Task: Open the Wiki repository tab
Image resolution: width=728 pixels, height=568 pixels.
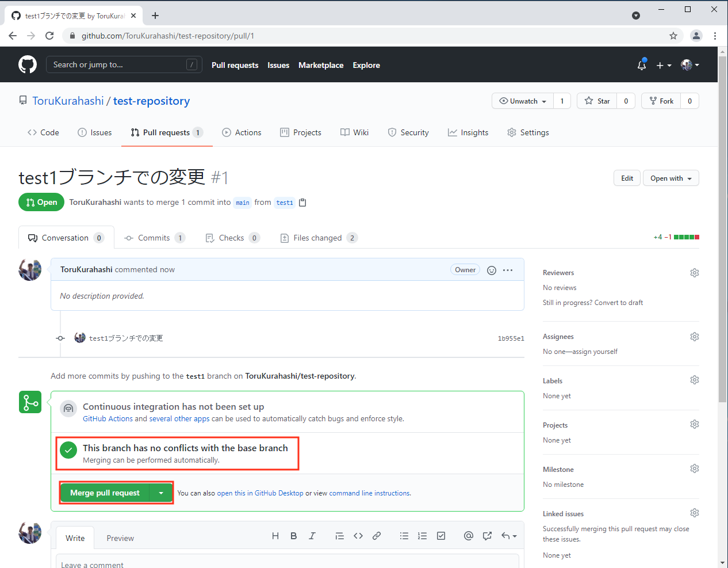Action: [354, 132]
